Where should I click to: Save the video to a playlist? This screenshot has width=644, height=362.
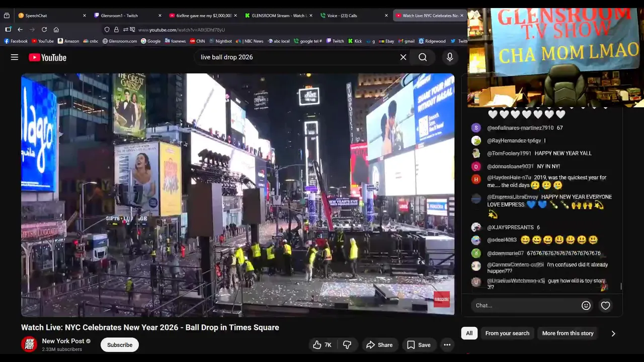pos(419,345)
